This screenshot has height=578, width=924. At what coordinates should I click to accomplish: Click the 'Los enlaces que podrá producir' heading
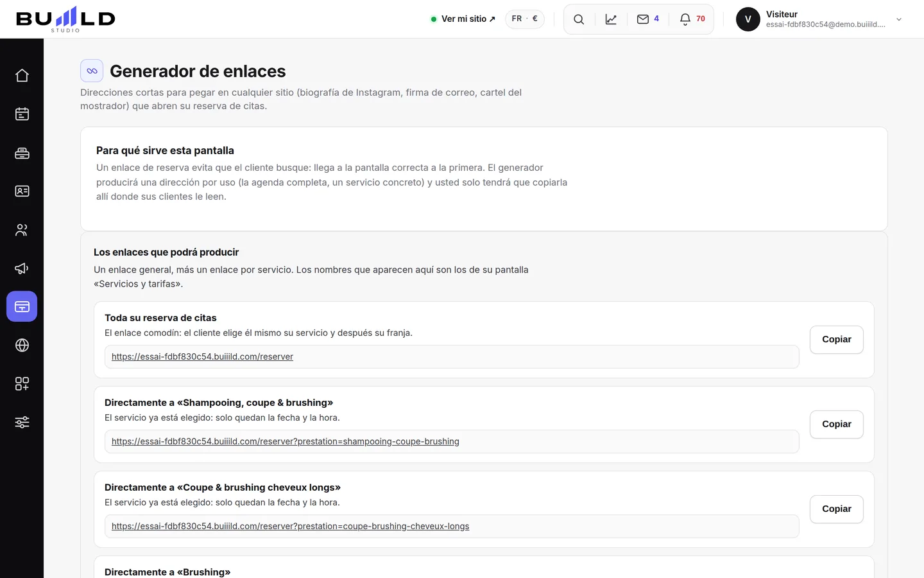166,252
